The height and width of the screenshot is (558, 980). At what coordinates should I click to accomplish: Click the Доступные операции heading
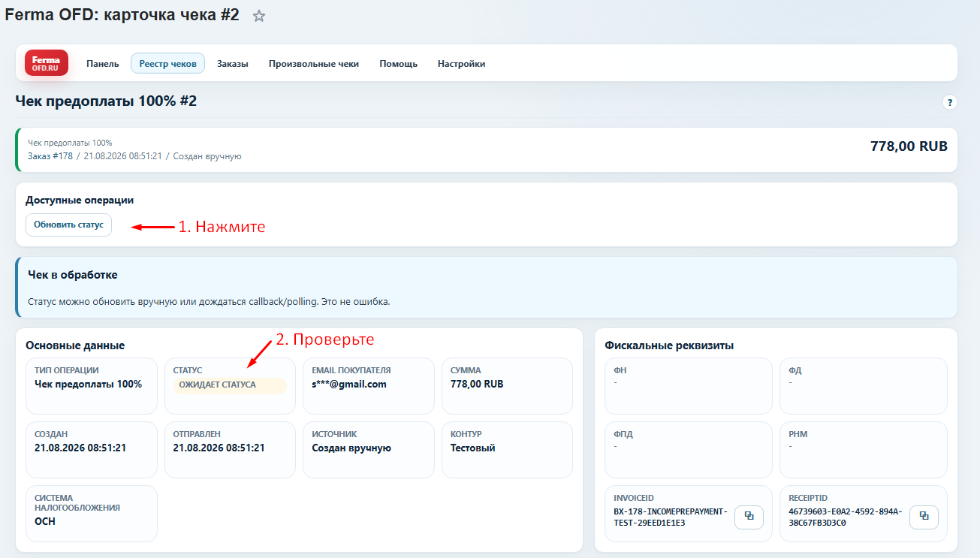tap(80, 200)
